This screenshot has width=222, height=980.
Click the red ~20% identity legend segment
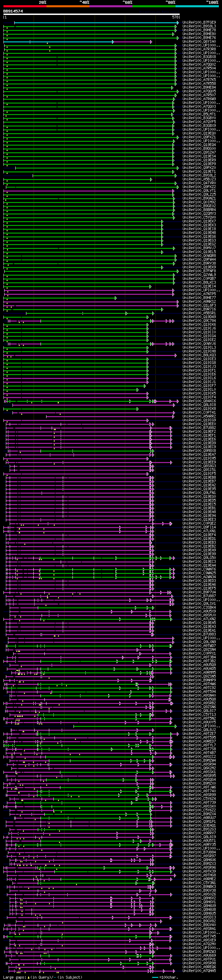pos(25,6)
